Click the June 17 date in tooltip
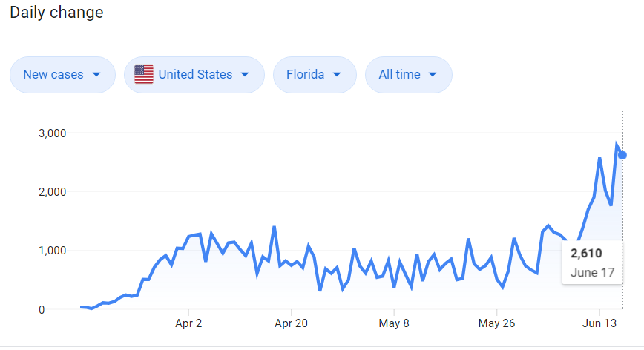 [x=592, y=272]
